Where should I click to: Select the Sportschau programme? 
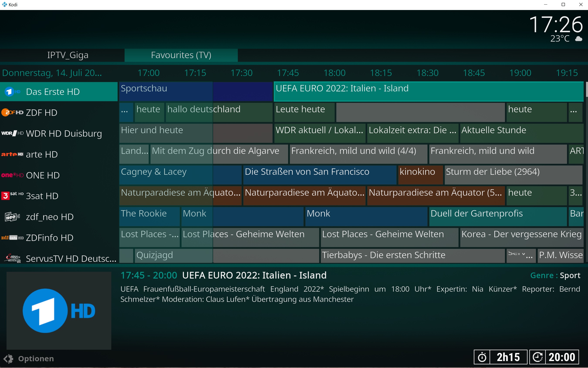click(x=196, y=92)
